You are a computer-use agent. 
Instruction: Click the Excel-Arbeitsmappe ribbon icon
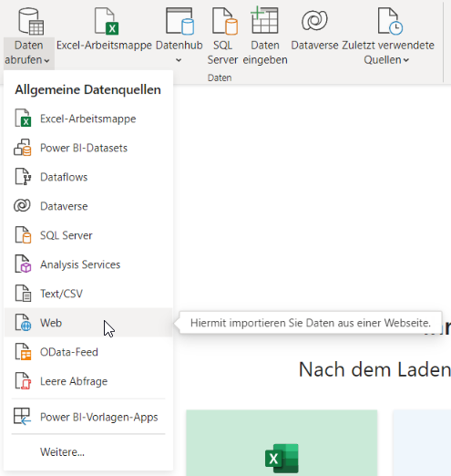point(106,21)
